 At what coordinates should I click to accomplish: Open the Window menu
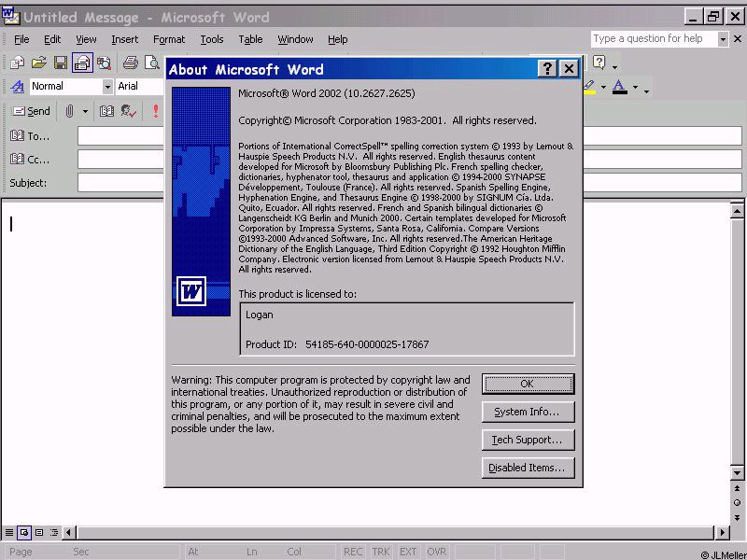[x=295, y=39]
